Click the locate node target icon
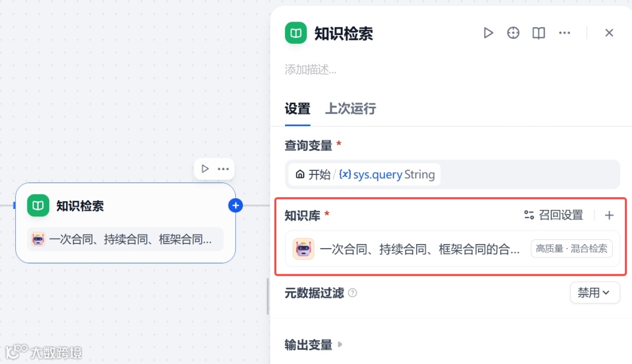 click(x=513, y=33)
